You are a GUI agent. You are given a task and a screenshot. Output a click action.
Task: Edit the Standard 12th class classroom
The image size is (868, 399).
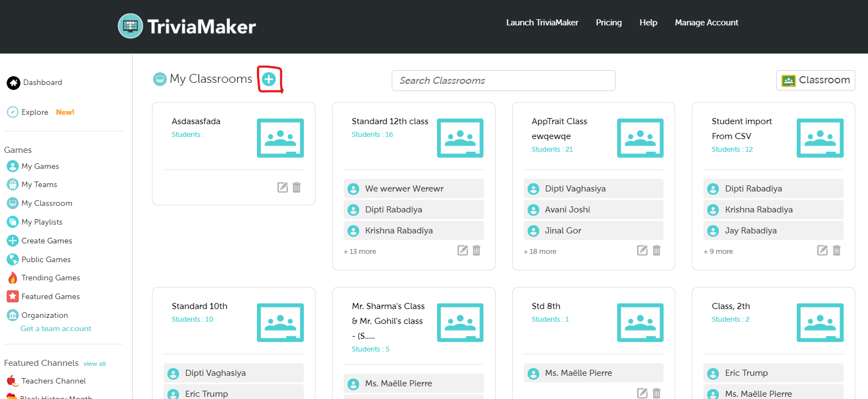pyautogui.click(x=462, y=251)
